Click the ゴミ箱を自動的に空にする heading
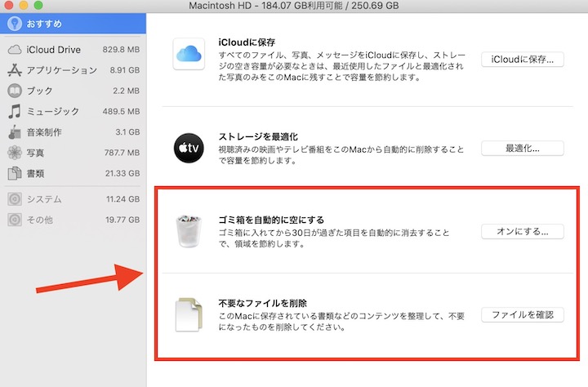Screen dimensions: 588x387 point(271,220)
